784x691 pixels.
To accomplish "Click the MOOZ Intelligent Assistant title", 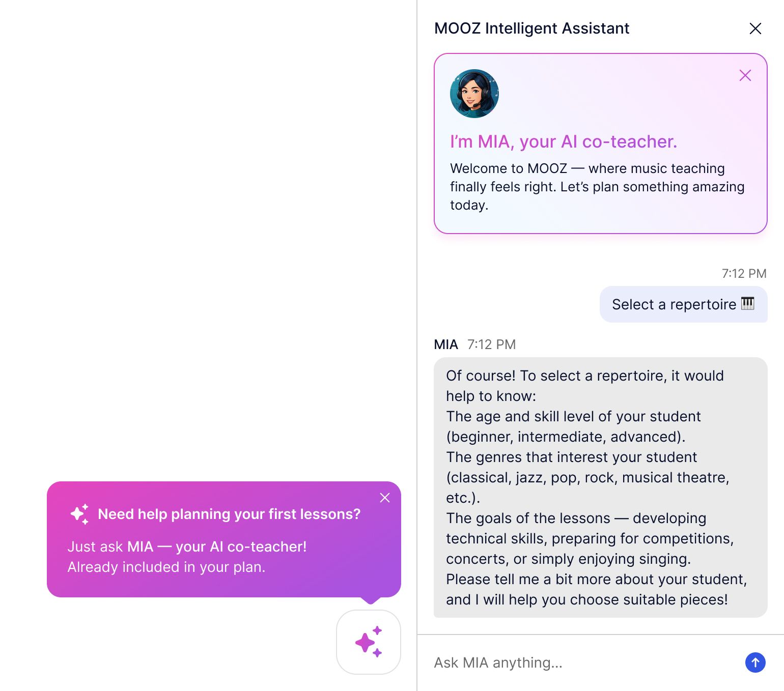I will click(531, 28).
